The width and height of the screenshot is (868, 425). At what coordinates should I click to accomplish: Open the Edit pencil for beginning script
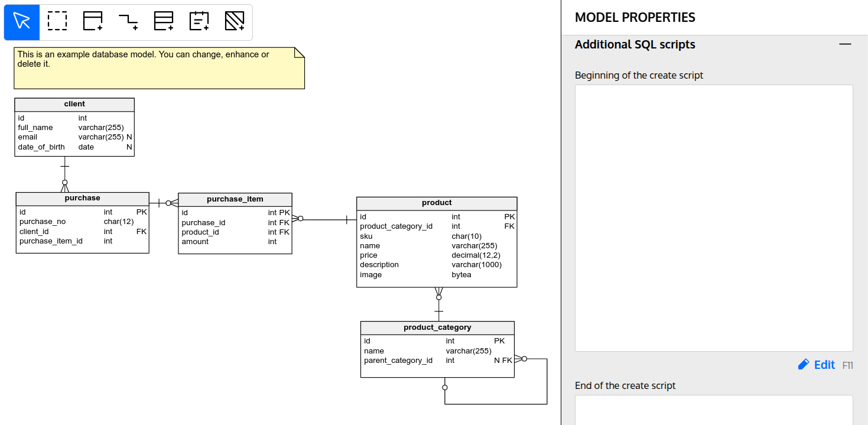tap(804, 364)
